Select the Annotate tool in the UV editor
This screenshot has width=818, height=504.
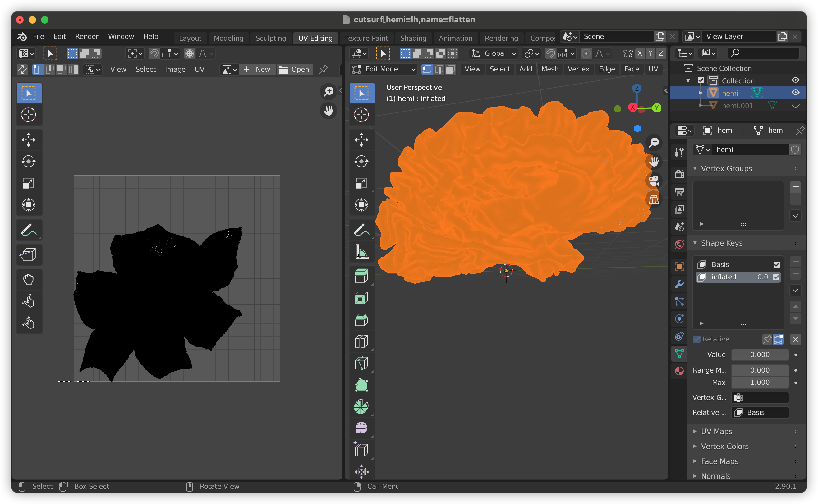click(29, 230)
